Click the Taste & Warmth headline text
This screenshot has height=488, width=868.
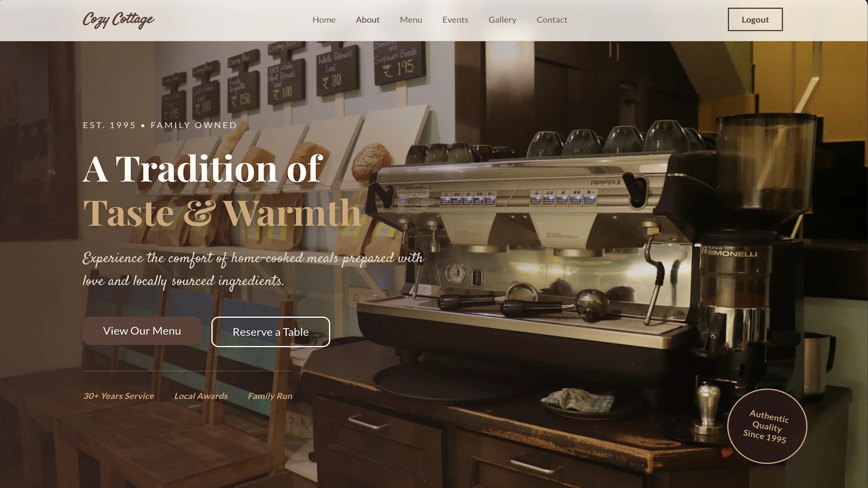pyautogui.click(x=222, y=212)
